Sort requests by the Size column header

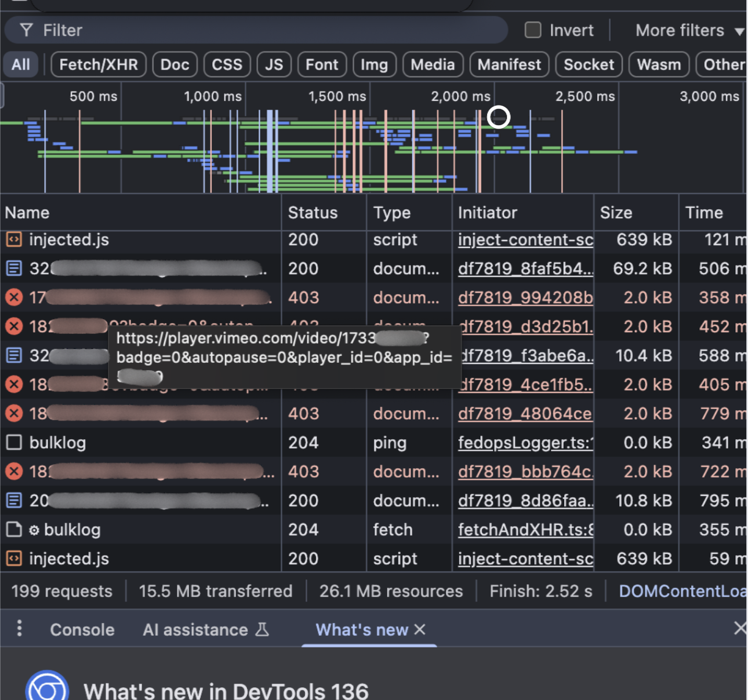(x=616, y=213)
